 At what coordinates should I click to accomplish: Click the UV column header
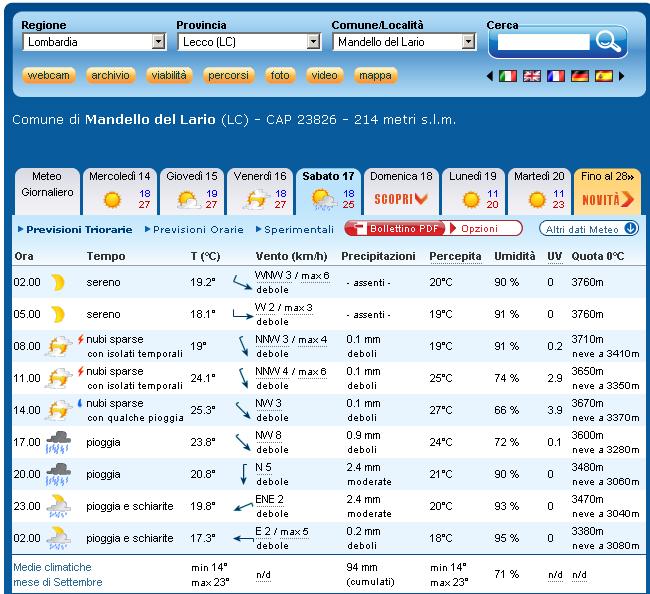(x=554, y=257)
